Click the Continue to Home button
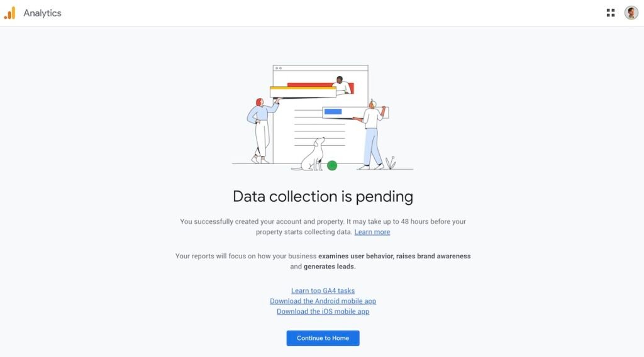 tap(323, 338)
